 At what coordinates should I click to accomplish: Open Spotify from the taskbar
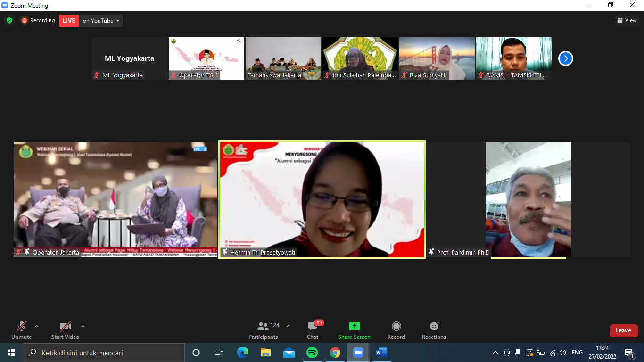(x=312, y=353)
